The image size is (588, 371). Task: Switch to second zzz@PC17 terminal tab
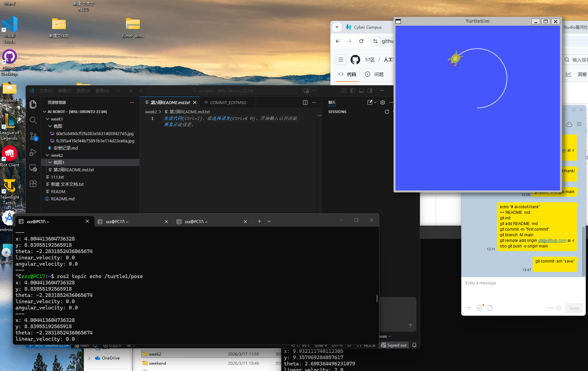point(133,221)
